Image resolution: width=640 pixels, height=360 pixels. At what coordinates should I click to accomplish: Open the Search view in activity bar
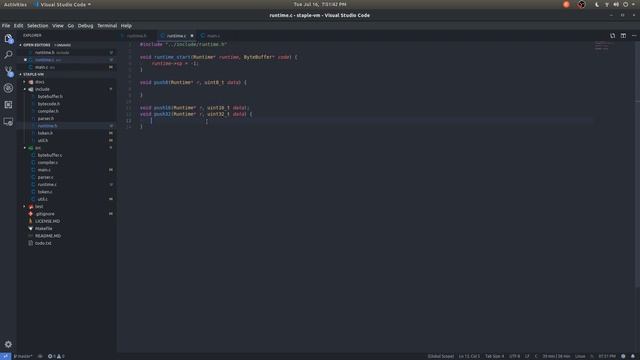tap(8, 55)
